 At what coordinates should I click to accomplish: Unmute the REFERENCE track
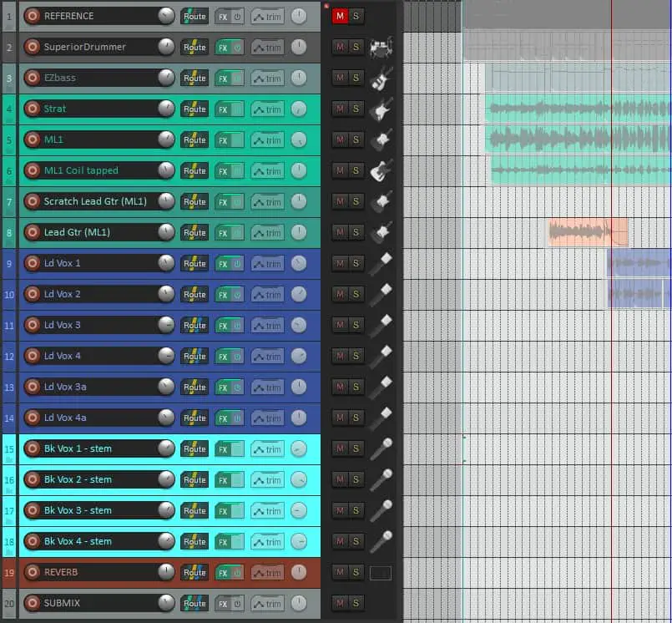coord(340,17)
